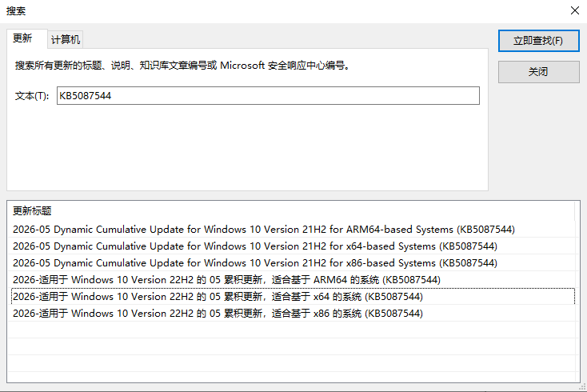Image resolution: width=587 pixels, height=392 pixels.
Task: Switch to the 更新 tab
Action: click(27, 38)
